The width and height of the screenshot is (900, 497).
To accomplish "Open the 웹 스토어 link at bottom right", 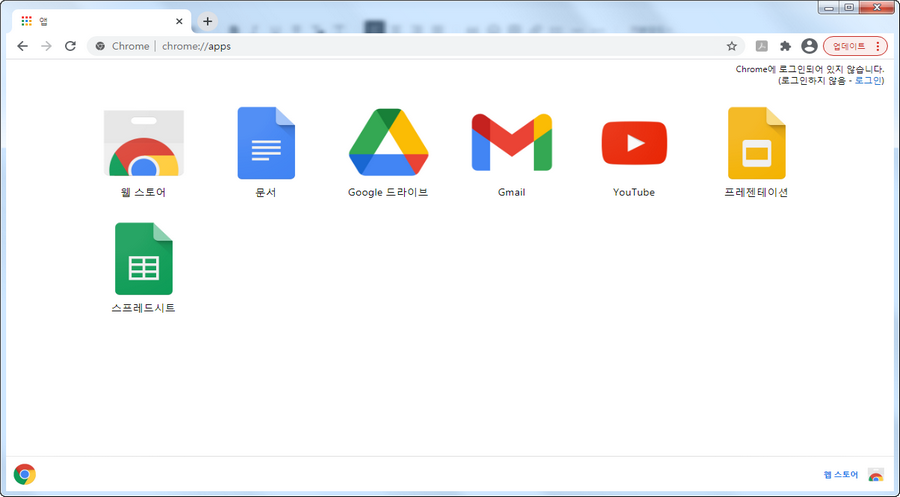I will [x=841, y=475].
